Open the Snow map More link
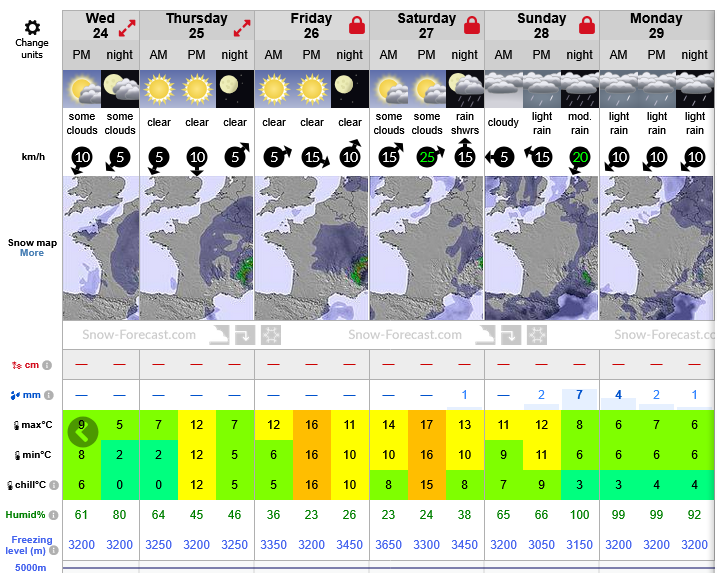 coord(32,253)
